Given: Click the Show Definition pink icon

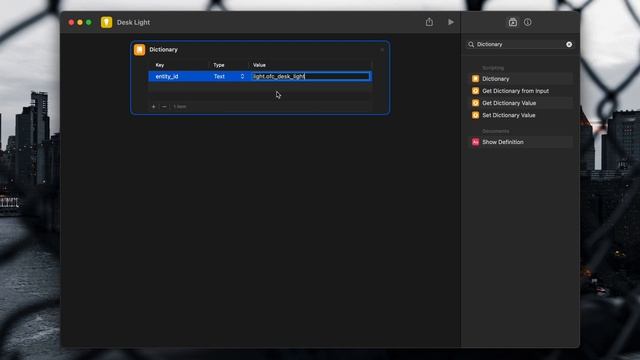Looking at the screenshot, I should click(x=476, y=142).
